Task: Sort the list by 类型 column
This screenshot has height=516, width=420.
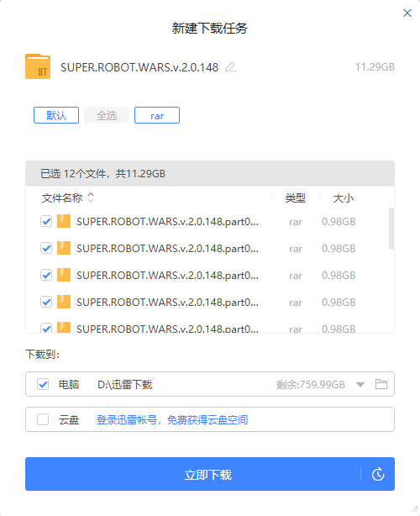Action: [x=296, y=198]
